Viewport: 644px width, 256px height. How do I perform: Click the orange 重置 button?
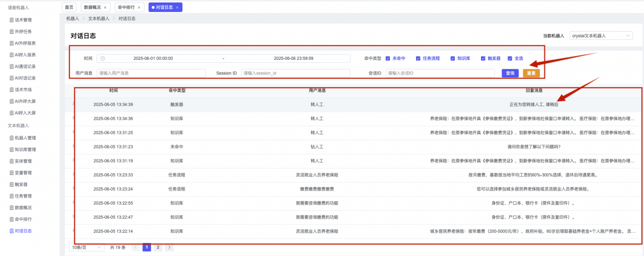point(531,73)
